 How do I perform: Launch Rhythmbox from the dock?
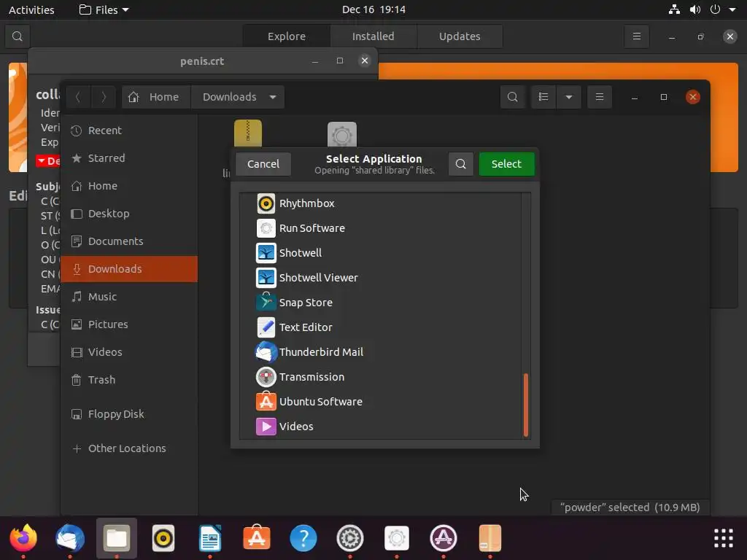163,538
